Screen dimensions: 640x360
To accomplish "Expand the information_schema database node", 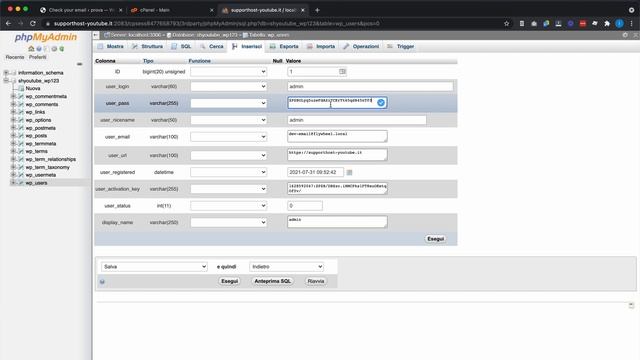I will click(x=6, y=73).
